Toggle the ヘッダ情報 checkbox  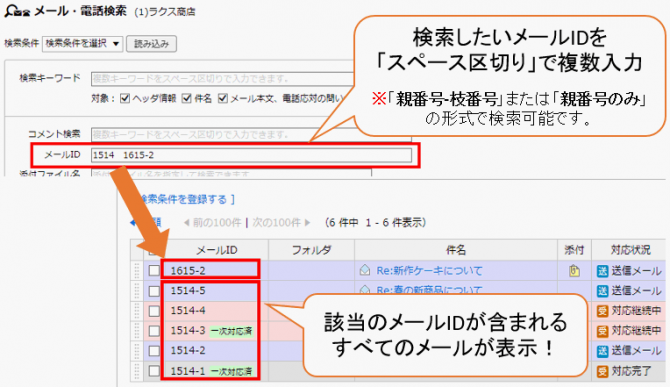pos(125,99)
